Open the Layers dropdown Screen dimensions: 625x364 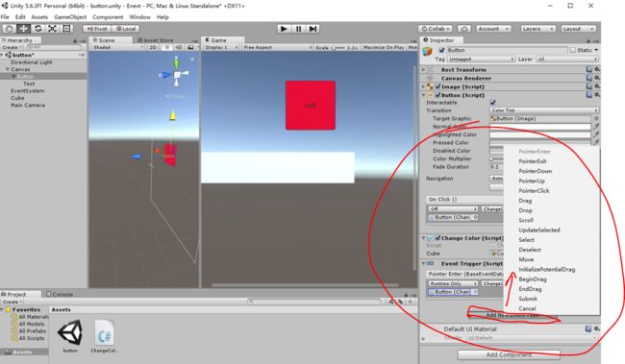click(x=537, y=29)
